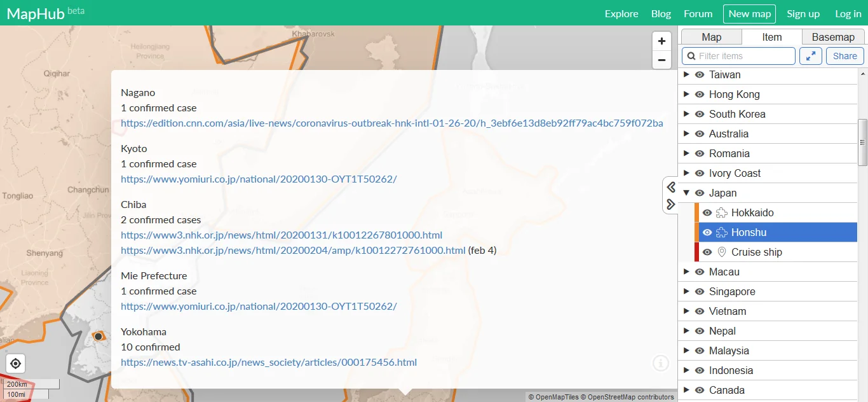Expand the Singapore group
The width and height of the screenshot is (868, 402).
click(686, 291)
